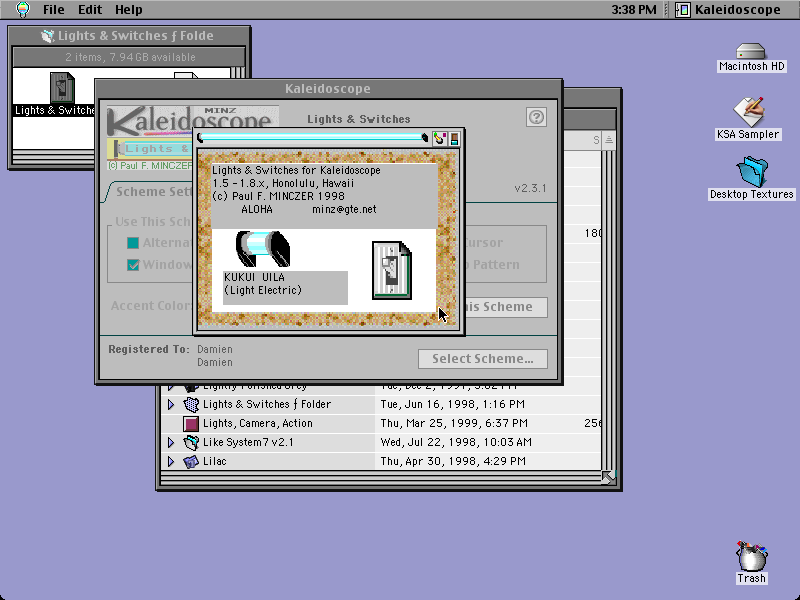Click the folder icon in the Lights & Switches ƒ Folder title bar
Screen dimensions: 800x600
(x=47, y=36)
